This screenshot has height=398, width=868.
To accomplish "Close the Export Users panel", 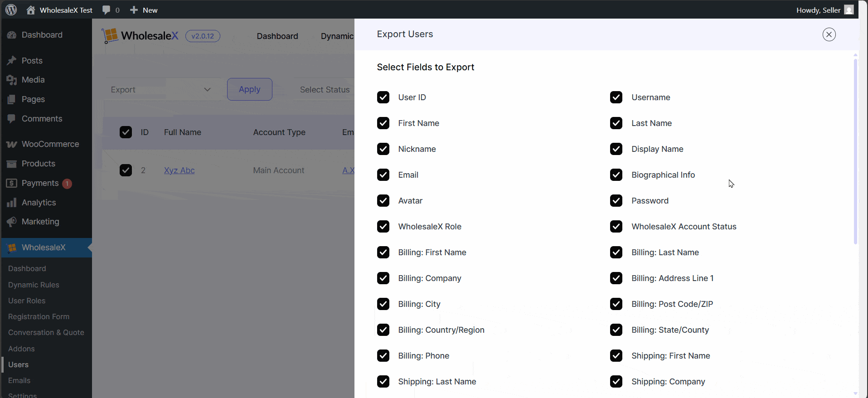I will 829,34.
